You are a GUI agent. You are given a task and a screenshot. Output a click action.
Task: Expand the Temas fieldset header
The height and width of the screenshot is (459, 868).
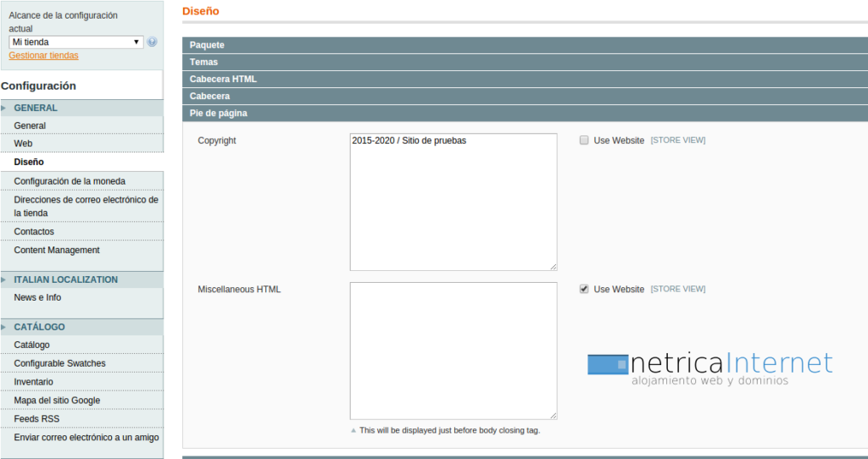[525, 62]
